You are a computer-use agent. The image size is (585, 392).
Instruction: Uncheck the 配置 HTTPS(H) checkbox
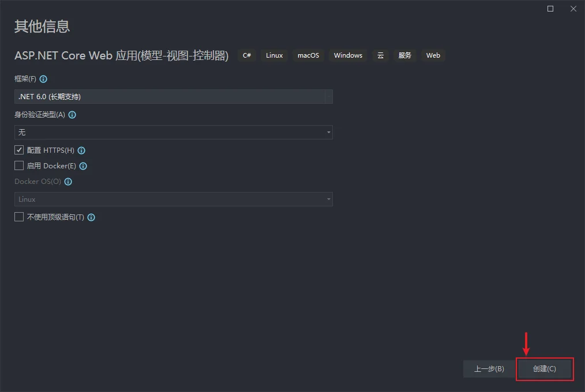pyautogui.click(x=19, y=150)
